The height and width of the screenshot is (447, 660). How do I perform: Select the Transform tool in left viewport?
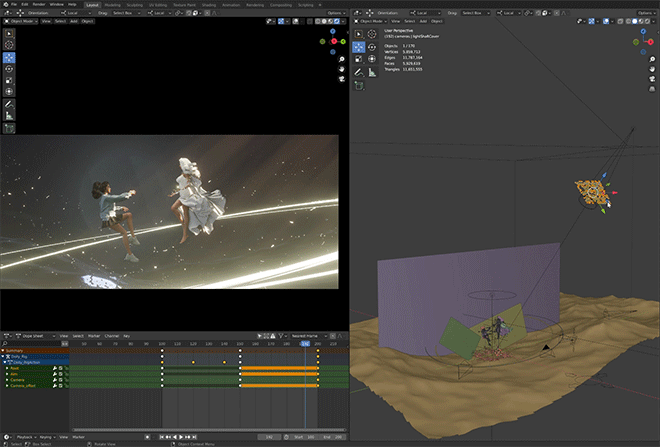click(9, 91)
